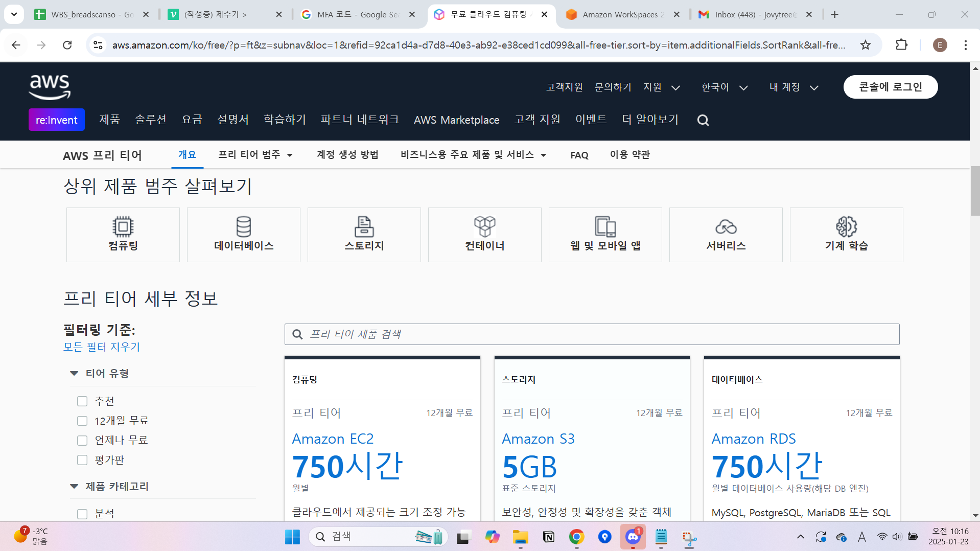
Task: Check the 평가판 filter checkbox
Action: tap(82, 460)
